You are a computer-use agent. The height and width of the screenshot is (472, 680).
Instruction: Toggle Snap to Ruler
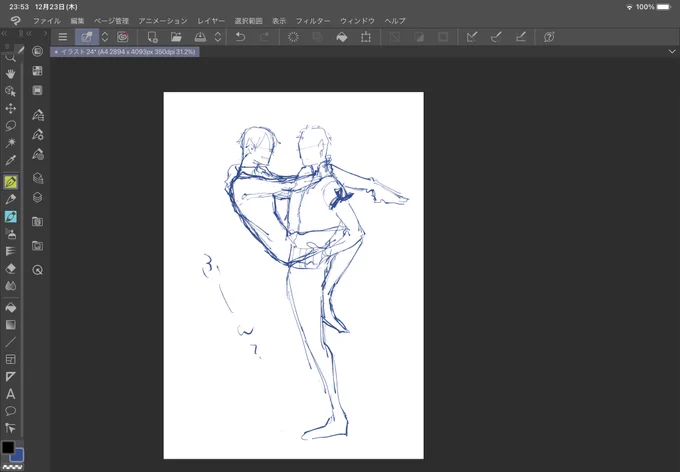(472, 37)
